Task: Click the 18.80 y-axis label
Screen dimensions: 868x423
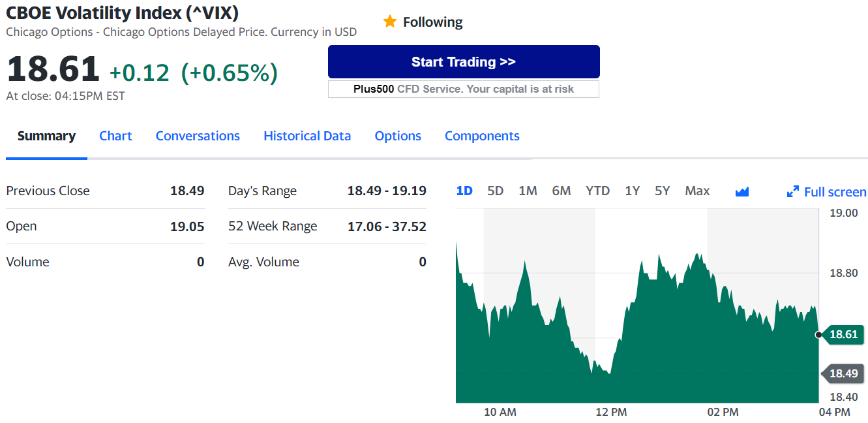Action: pos(844,273)
